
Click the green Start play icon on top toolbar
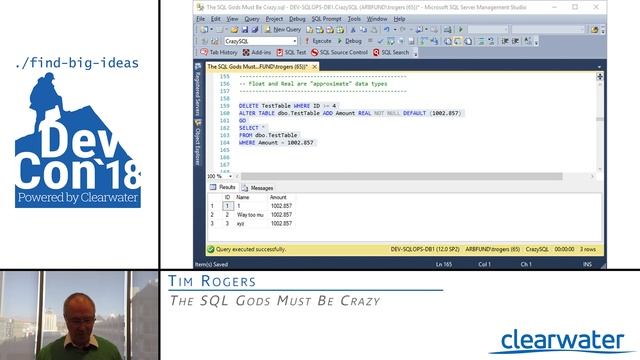461,29
